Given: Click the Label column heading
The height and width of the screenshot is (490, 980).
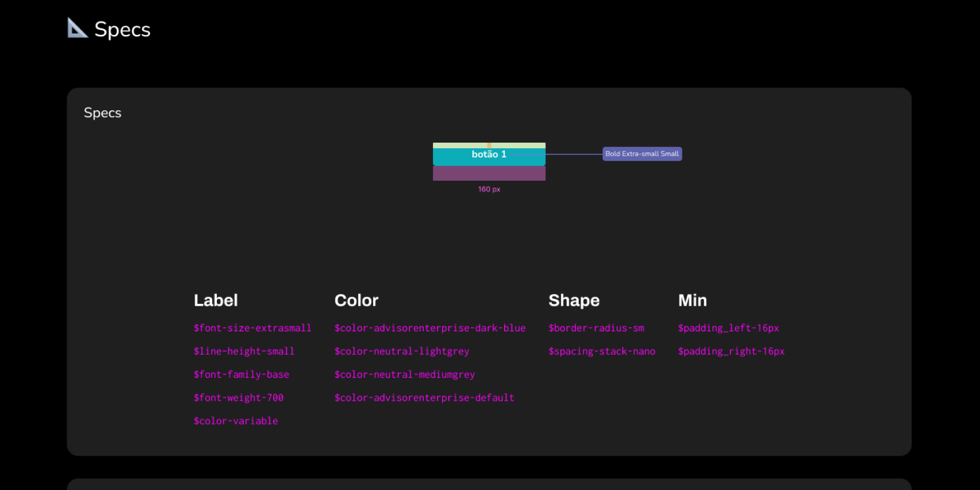Looking at the screenshot, I should point(216,301).
